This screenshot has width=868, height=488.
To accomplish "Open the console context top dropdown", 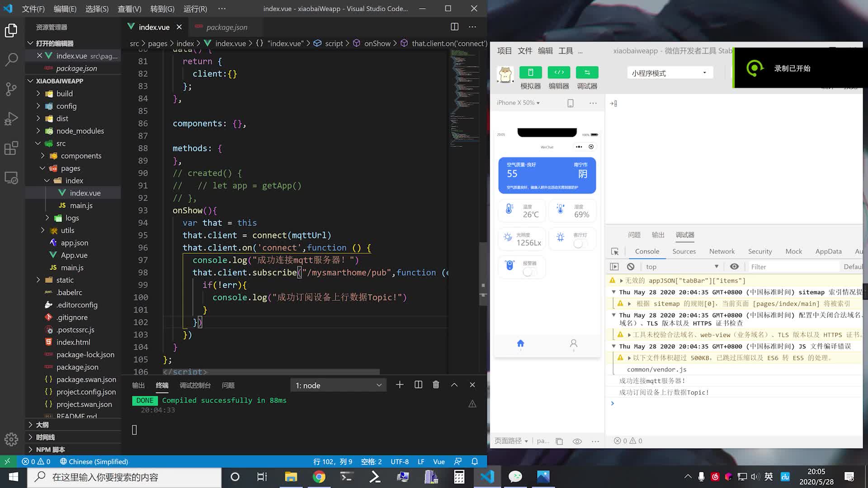I will pyautogui.click(x=682, y=267).
